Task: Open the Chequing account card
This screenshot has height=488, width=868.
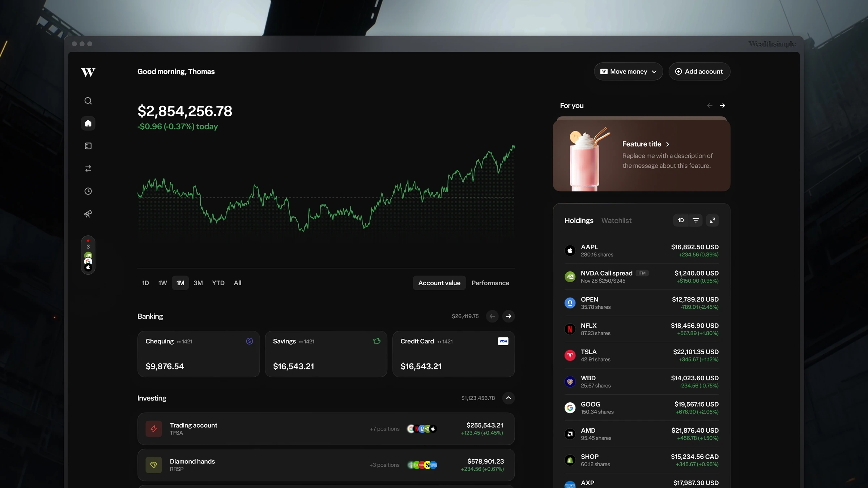Action: click(x=199, y=354)
